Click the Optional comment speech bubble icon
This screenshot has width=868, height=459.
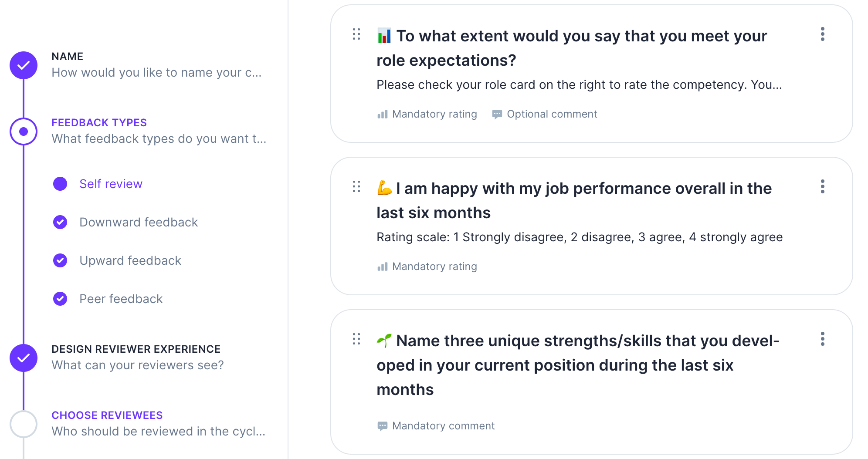[x=497, y=114]
